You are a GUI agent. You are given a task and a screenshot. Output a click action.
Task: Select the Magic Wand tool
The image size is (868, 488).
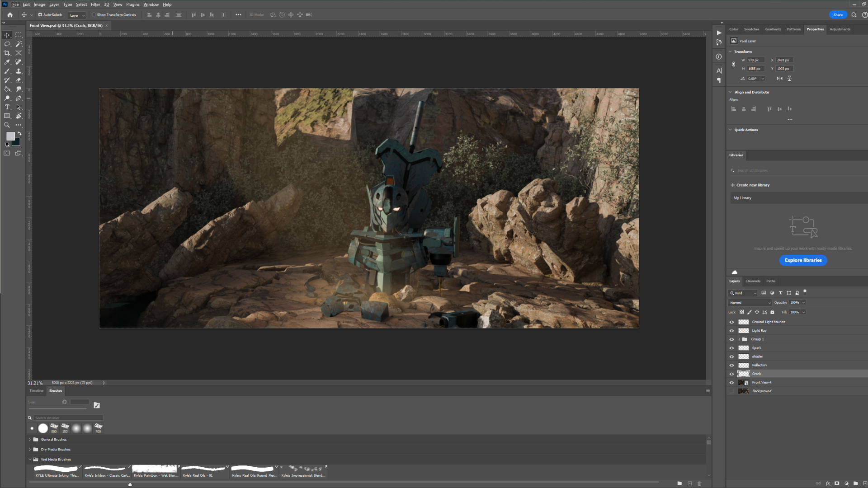point(19,44)
